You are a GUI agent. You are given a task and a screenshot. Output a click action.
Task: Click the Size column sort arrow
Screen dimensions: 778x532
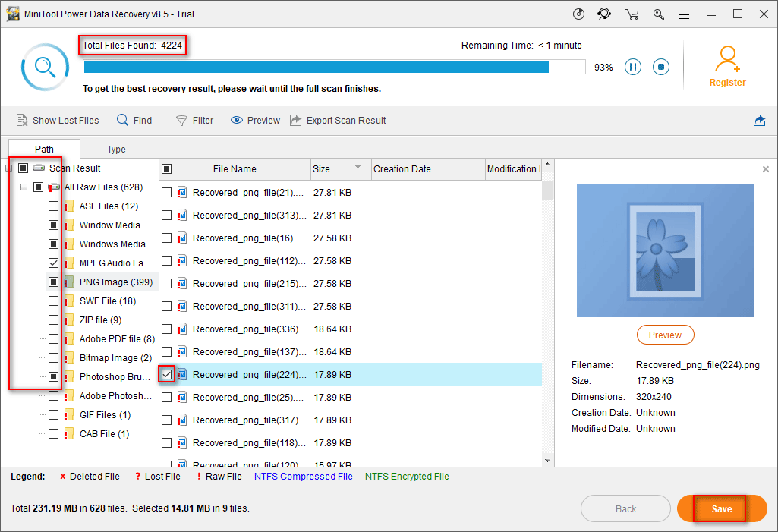click(358, 167)
